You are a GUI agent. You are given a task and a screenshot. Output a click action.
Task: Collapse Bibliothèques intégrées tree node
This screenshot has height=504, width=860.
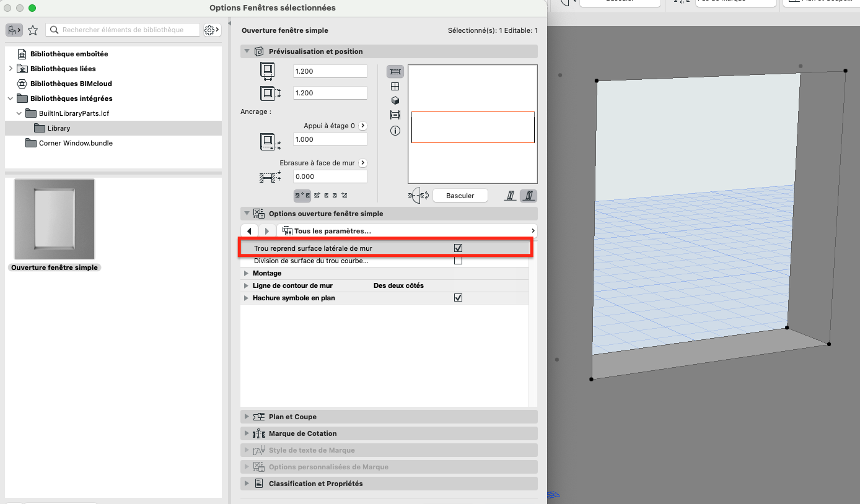[11, 98]
